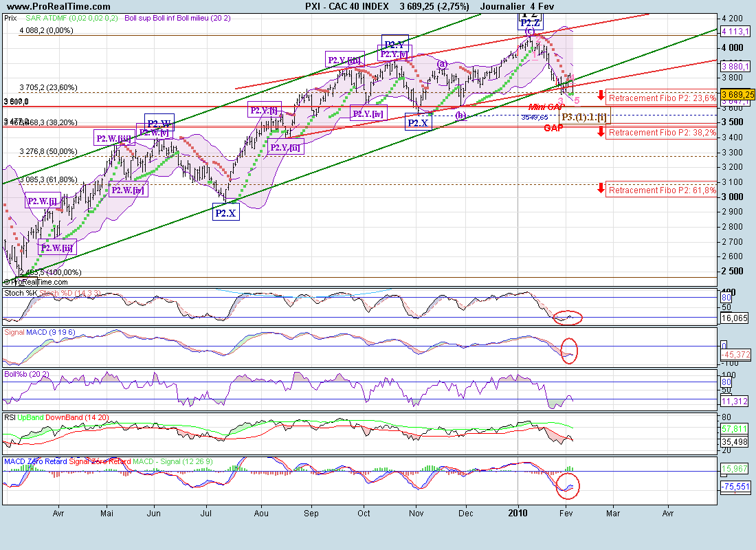756x550 pixels.
Task: Click the Retracement Fibo P2: 38,2% box
Action: [661, 132]
